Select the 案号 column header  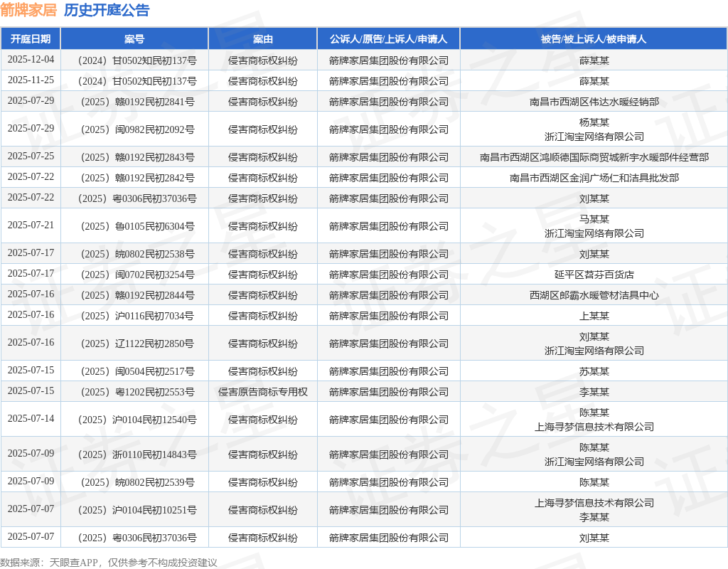[x=134, y=39]
